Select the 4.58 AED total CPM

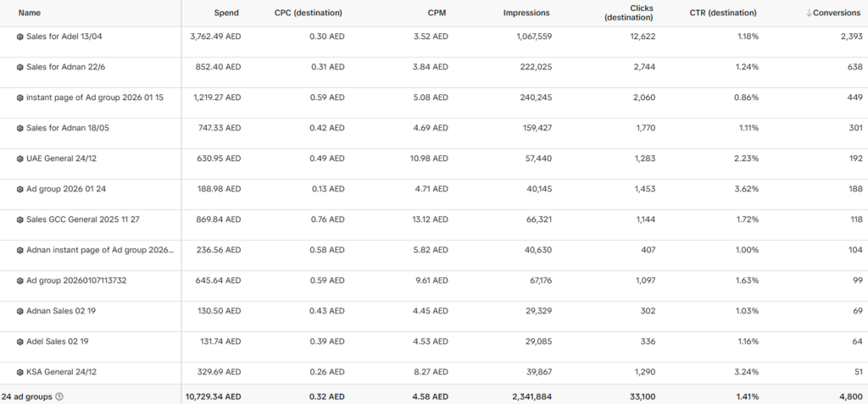tap(428, 397)
